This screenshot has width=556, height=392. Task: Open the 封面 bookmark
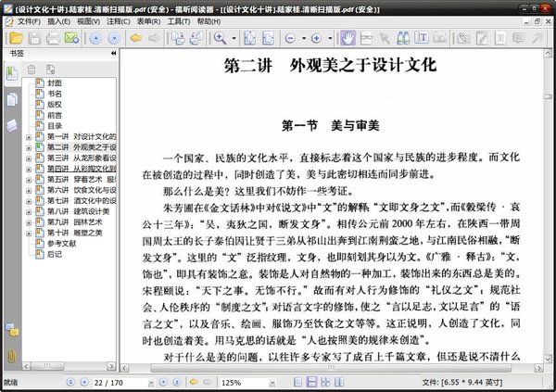coord(55,83)
